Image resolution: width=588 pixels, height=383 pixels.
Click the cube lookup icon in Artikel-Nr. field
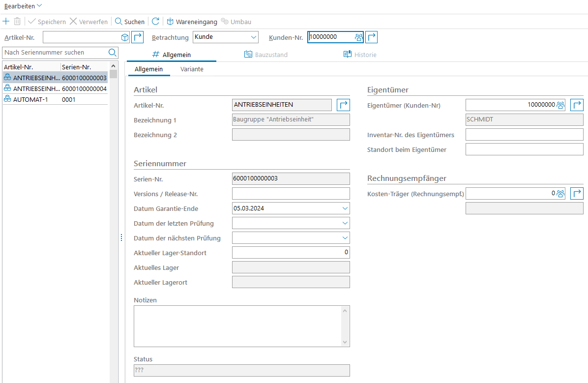pyautogui.click(x=125, y=37)
